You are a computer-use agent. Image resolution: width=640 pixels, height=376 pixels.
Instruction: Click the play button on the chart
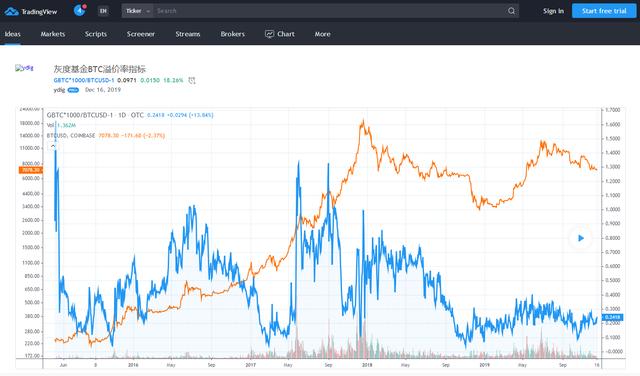click(580, 238)
